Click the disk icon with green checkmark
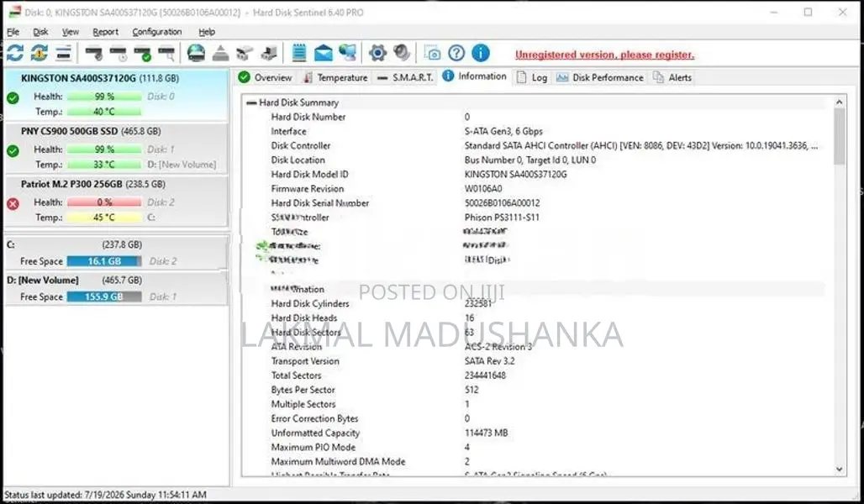This screenshot has width=864, height=504. 142,53
